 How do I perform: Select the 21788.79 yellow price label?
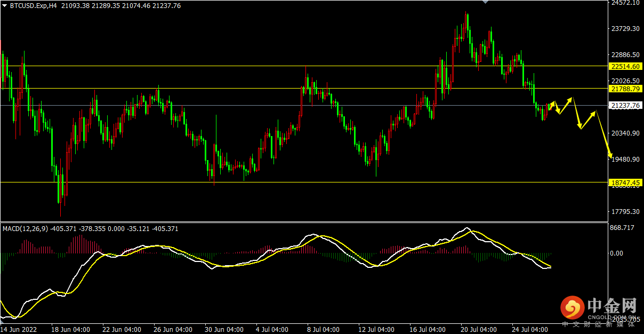(x=626, y=89)
